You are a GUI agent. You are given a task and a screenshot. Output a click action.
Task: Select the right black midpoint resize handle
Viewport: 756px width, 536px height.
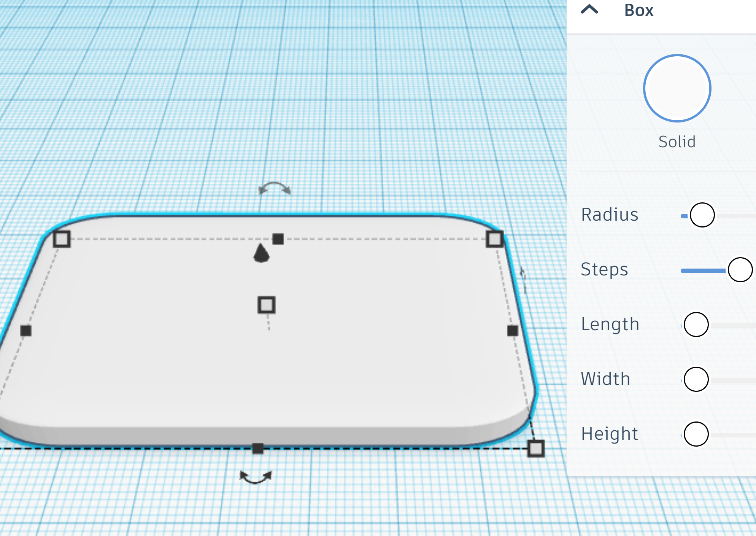512,331
